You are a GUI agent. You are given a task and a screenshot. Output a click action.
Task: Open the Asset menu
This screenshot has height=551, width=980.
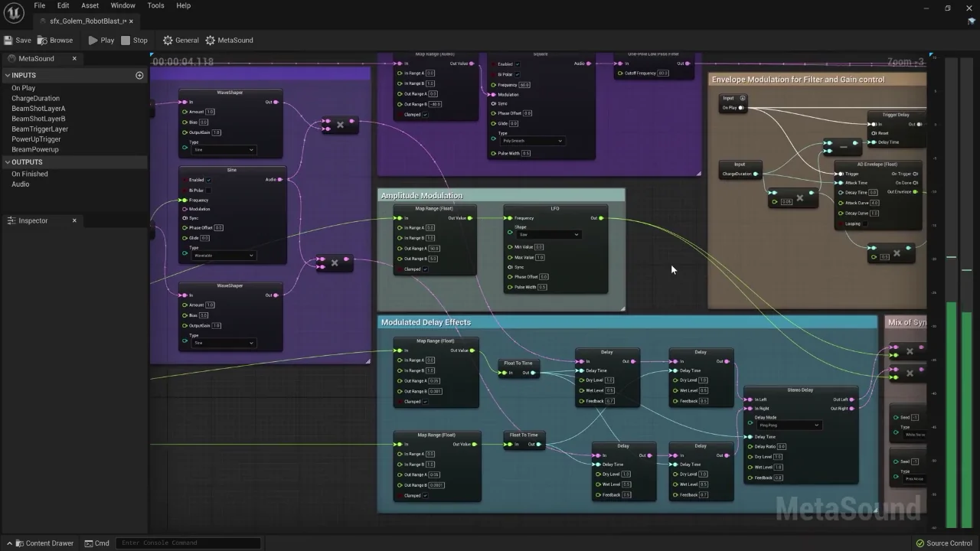90,5
